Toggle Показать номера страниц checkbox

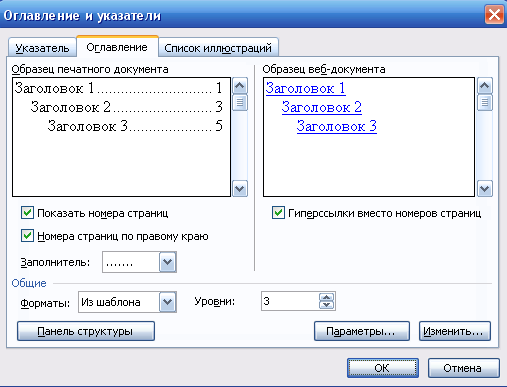tap(27, 213)
